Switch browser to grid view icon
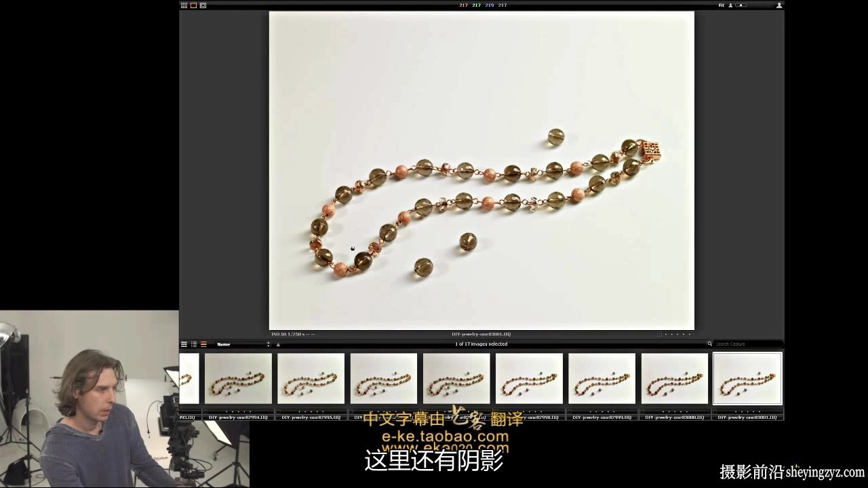This screenshot has width=868, height=488. (184, 344)
